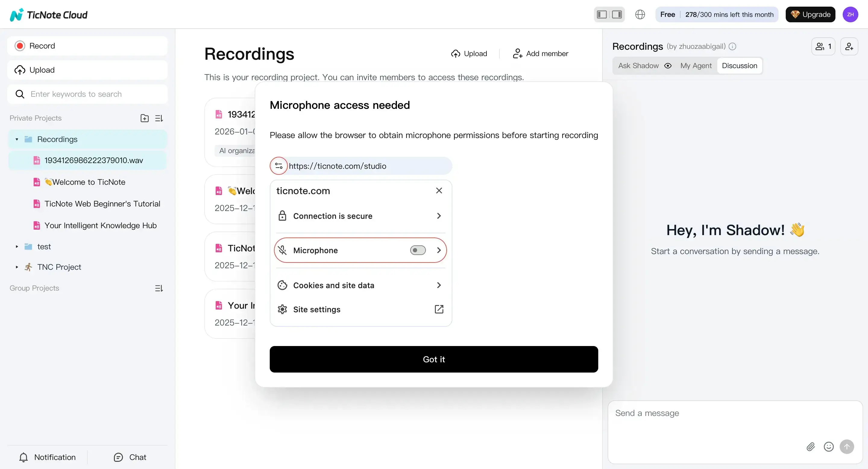Attach a file using the paperclip icon
This screenshot has height=469, width=868.
[811, 447]
